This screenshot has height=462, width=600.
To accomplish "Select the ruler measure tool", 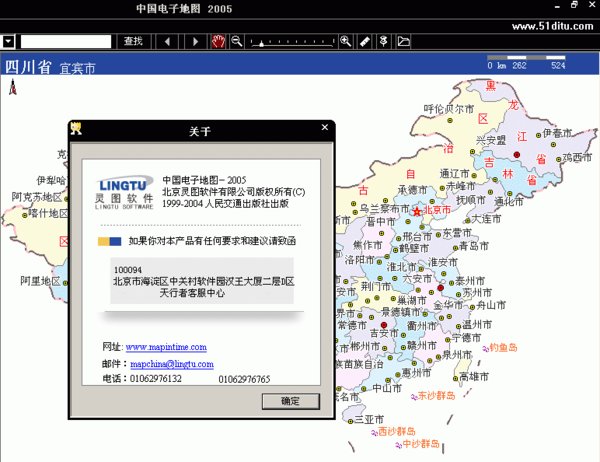I will [x=365, y=41].
